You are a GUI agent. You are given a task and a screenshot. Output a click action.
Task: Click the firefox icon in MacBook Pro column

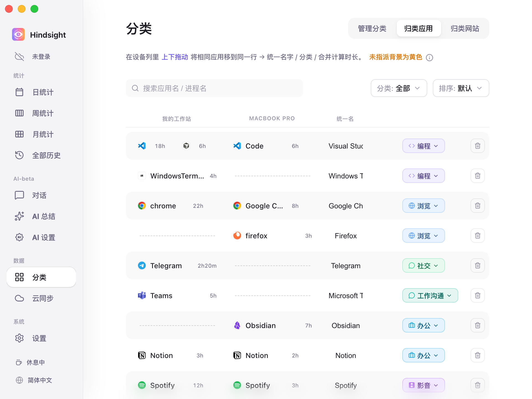[x=237, y=236]
